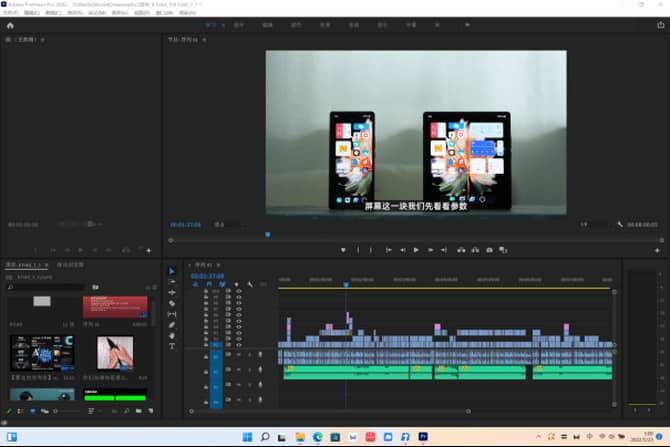Switch Project panel to icon view

point(33,411)
